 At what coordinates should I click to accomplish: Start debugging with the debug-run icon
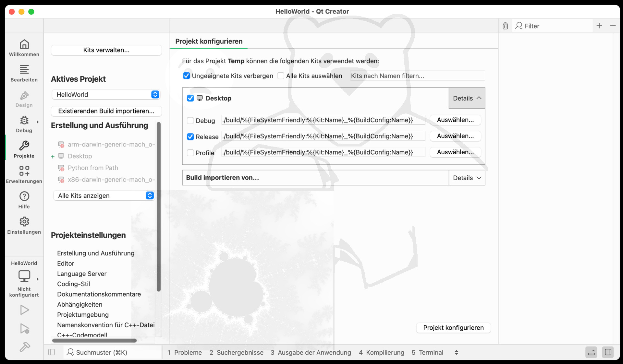tap(25, 329)
